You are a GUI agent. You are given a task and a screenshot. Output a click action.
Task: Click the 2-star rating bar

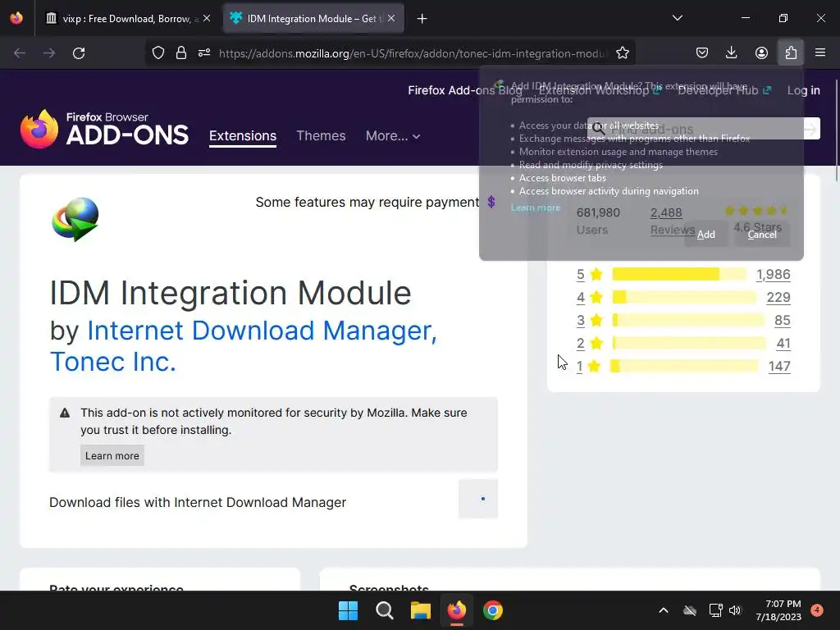pos(689,343)
